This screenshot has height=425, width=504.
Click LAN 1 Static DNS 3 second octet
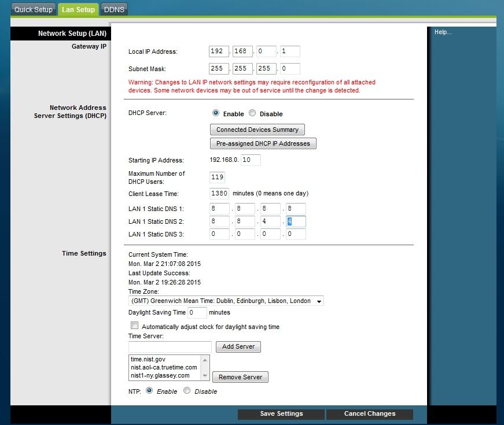pos(245,234)
